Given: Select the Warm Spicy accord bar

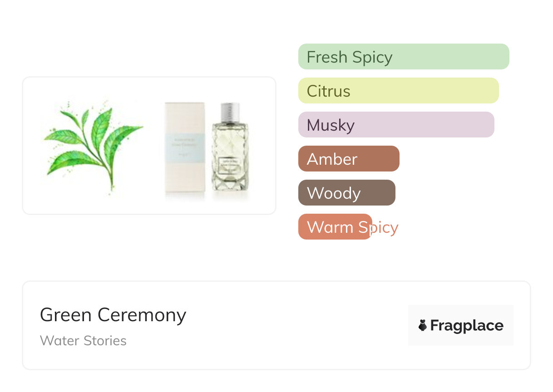Looking at the screenshot, I should point(335,227).
